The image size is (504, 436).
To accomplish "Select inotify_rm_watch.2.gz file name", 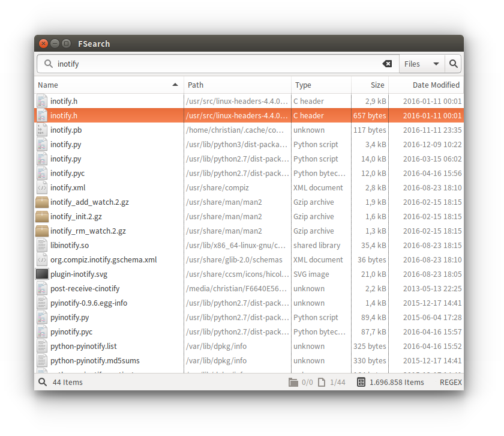I will click(x=88, y=231).
